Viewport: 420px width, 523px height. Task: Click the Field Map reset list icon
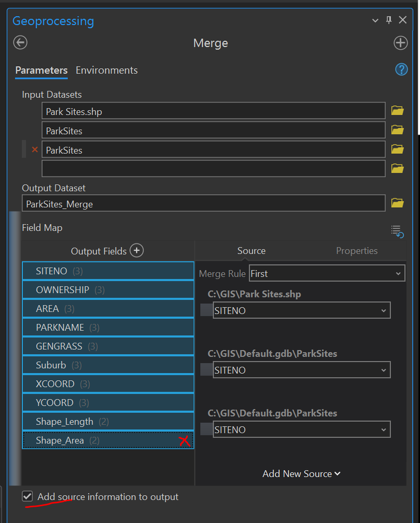397,231
